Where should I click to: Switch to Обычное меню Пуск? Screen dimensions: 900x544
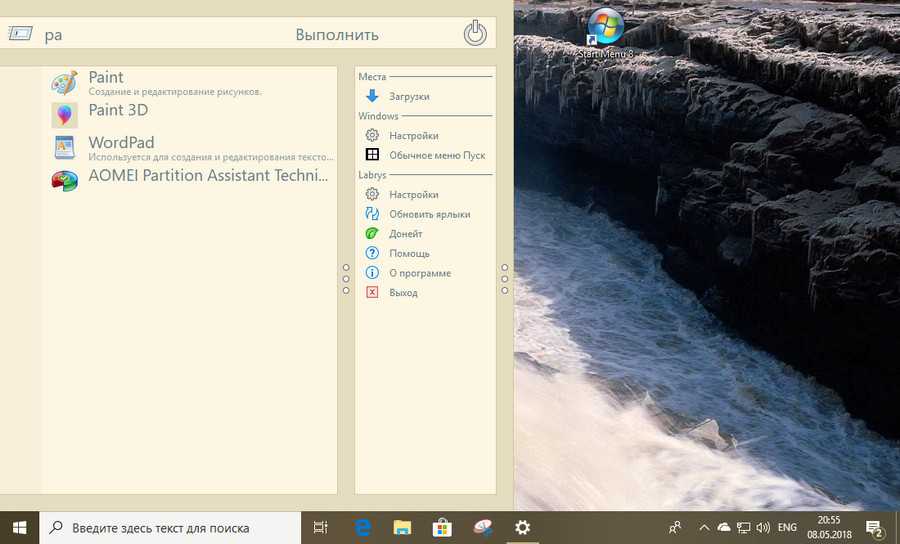[436, 156]
